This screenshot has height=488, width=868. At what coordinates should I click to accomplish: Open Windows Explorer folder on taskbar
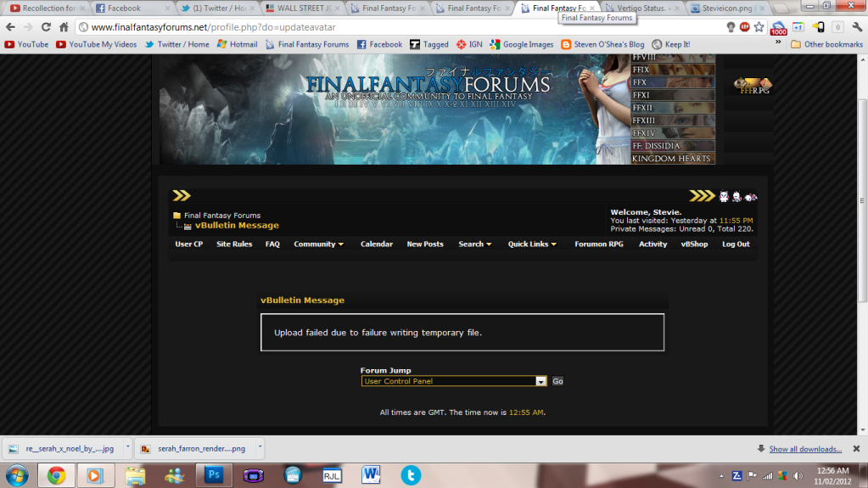click(x=135, y=476)
